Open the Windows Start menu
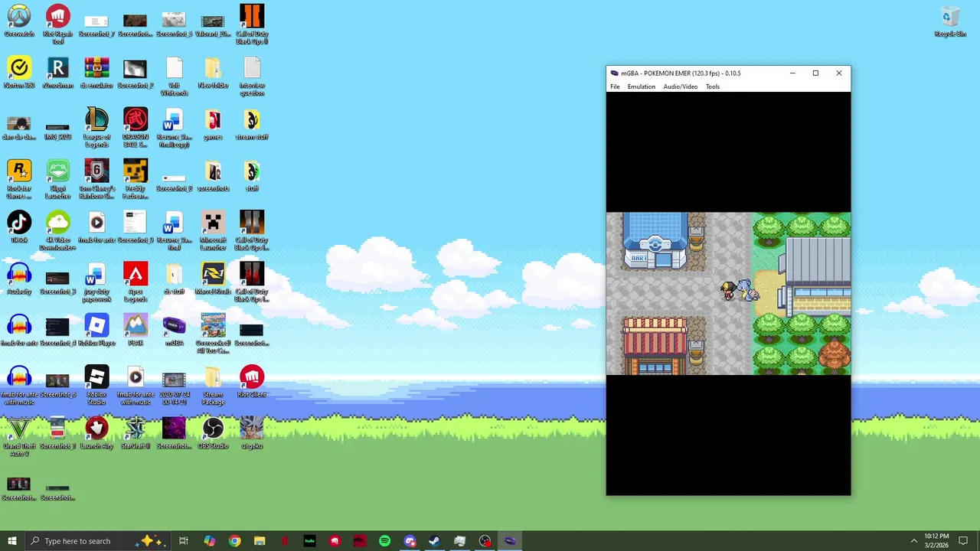 (x=11, y=541)
